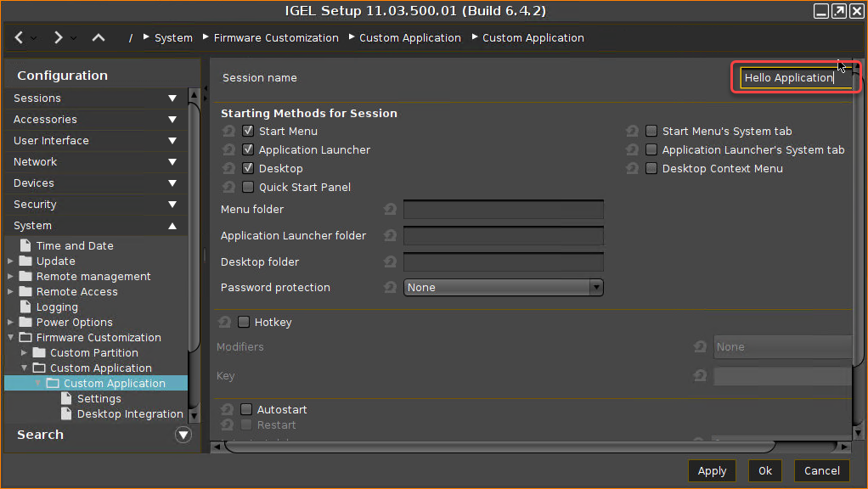Click the forward navigation arrow

(57, 37)
